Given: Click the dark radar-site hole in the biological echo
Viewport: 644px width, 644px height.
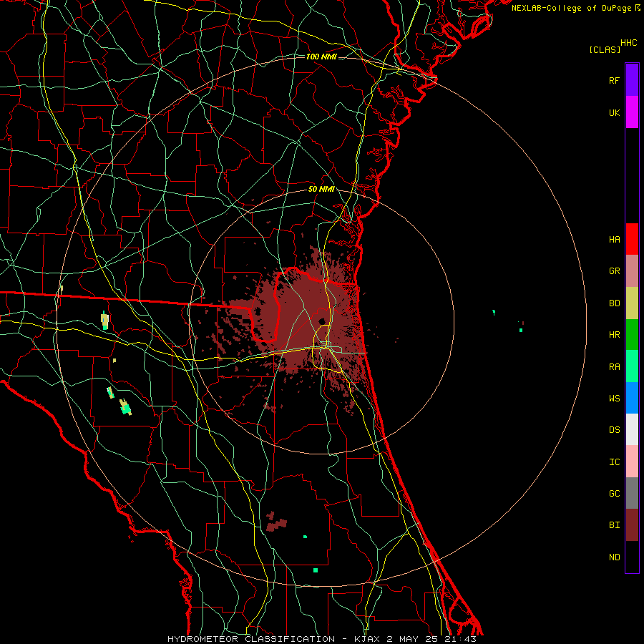Looking at the screenshot, I should 322,321.
